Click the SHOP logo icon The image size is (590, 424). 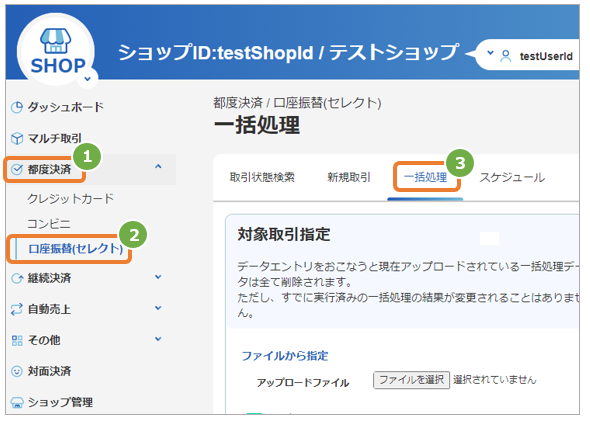click(56, 41)
